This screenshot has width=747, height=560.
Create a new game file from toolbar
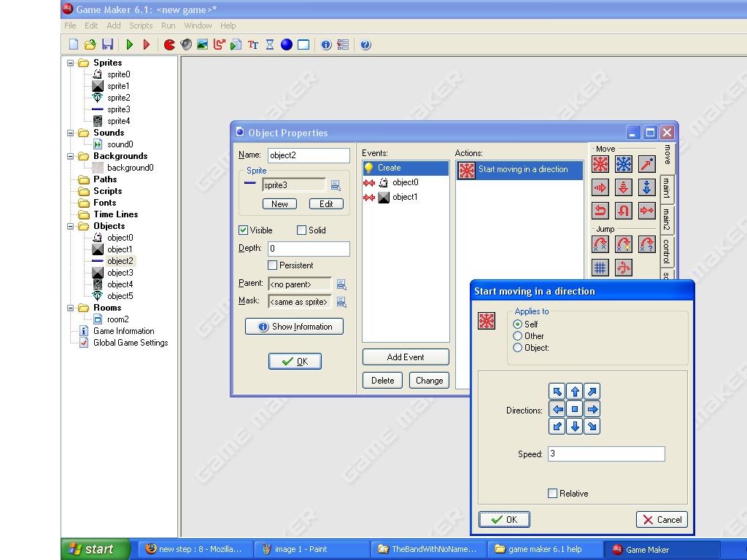[x=74, y=44]
